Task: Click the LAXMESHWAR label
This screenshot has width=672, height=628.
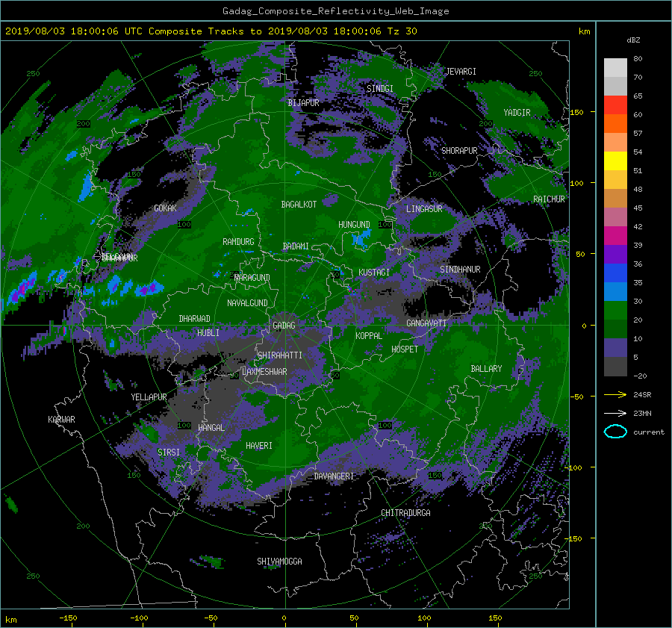Action: [x=264, y=372]
